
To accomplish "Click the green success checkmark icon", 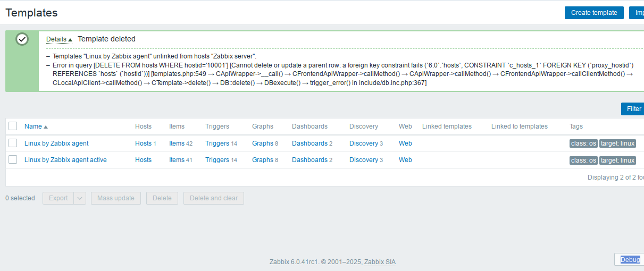I will [x=22, y=39].
